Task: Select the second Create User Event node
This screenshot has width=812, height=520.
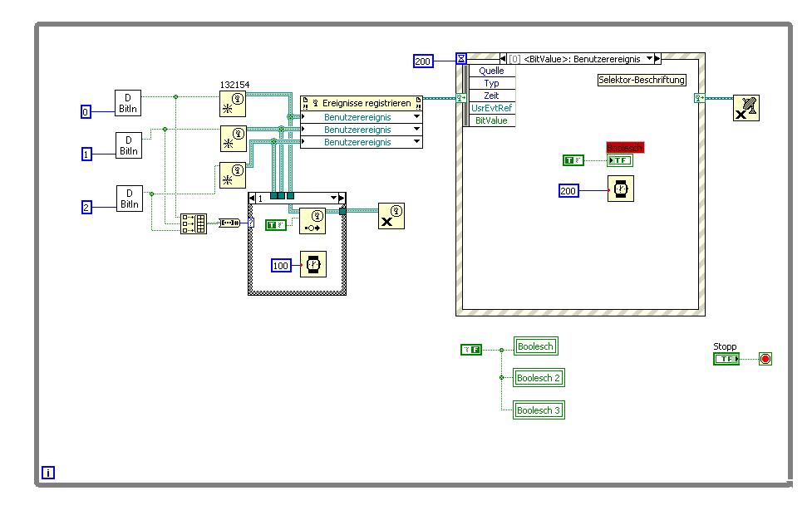Action: pos(233,139)
